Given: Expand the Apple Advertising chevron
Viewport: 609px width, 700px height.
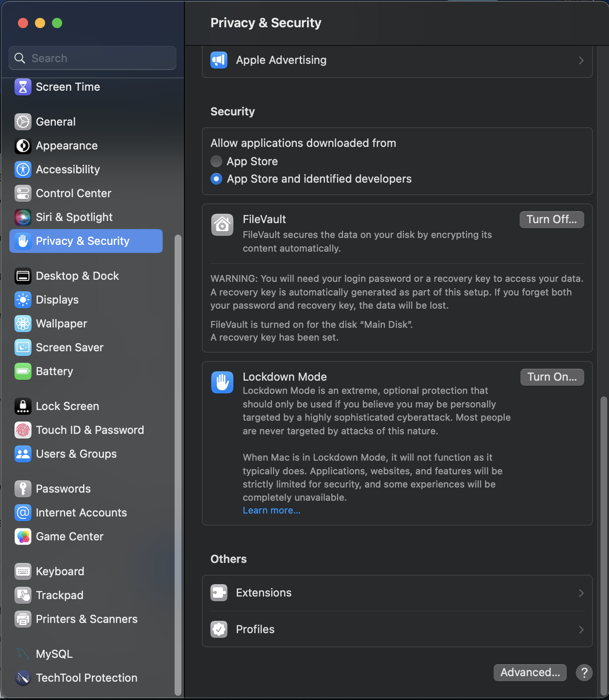Looking at the screenshot, I should point(581,60).
